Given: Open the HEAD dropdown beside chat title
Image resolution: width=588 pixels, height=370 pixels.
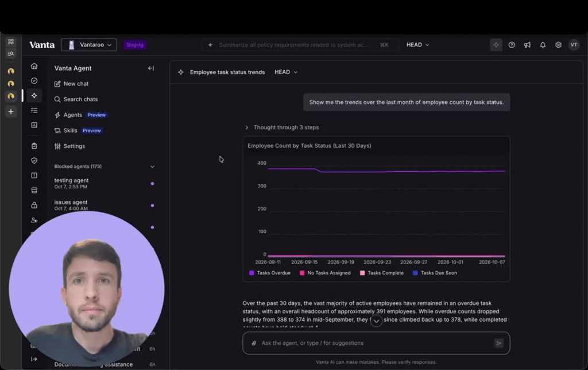Looking at the screenshot, I should [286, 72].
